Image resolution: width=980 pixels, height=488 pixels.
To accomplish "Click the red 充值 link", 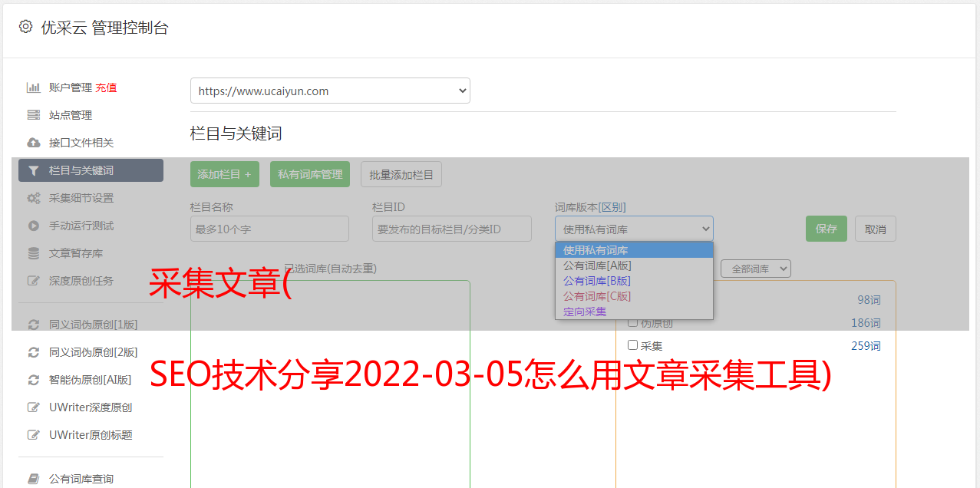I will click(x=106, y=87).
